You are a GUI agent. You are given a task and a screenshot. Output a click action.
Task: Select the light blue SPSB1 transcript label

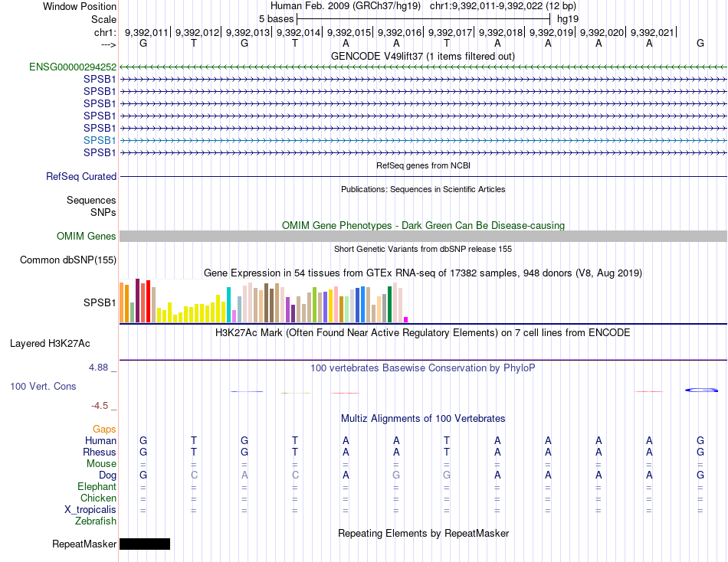pos(100,140)
